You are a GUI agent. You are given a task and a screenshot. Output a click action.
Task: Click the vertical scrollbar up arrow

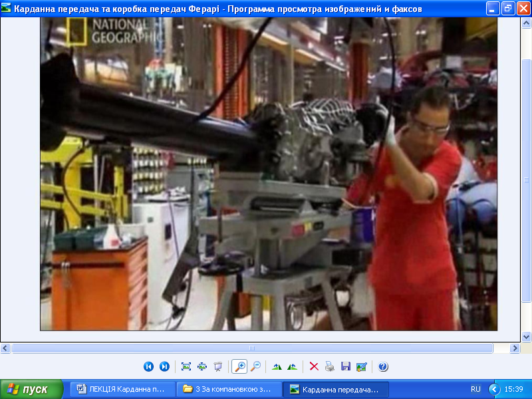[526, 23]
